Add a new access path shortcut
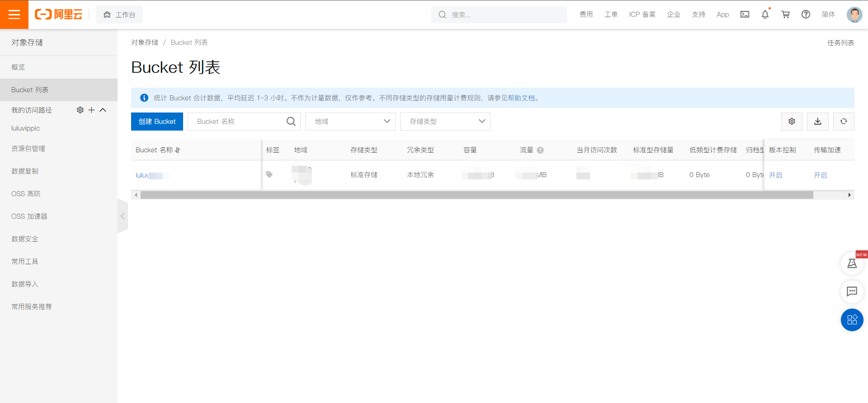This screenshot has width=868, height=403. click(x=91, y=110)
